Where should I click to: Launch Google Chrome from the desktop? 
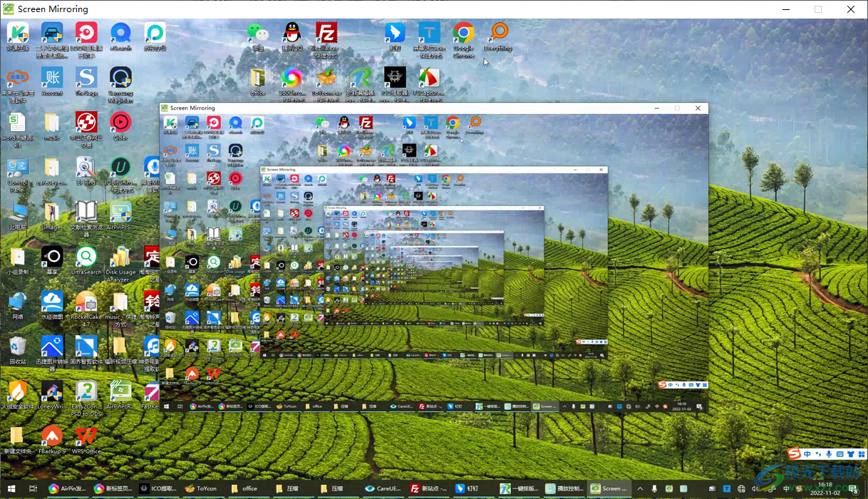click(464, 33)
